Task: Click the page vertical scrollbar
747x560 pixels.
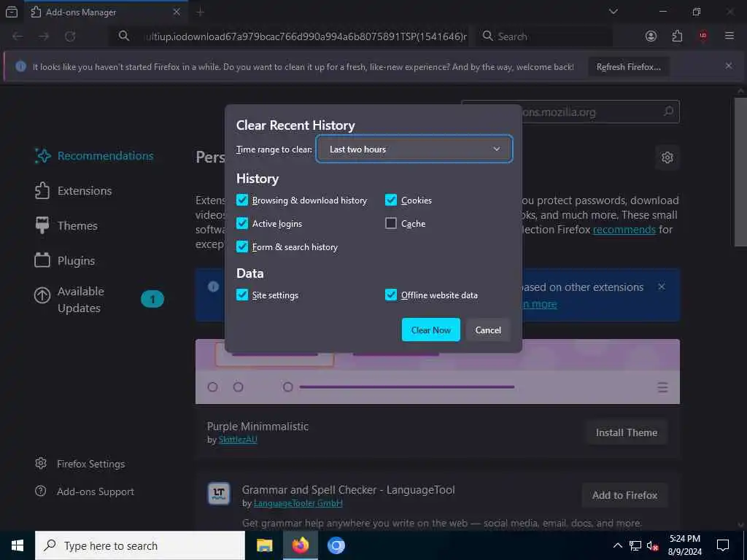Action: tap(741, 172)
